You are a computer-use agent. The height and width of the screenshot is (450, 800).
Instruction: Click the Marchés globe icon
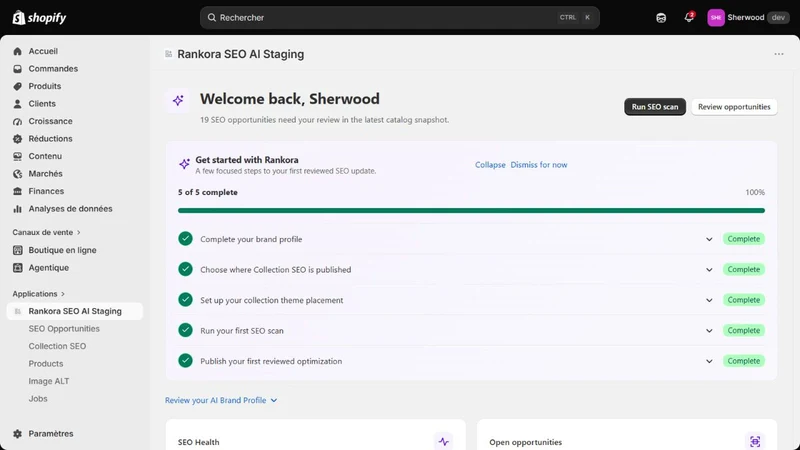click(17, 174)
